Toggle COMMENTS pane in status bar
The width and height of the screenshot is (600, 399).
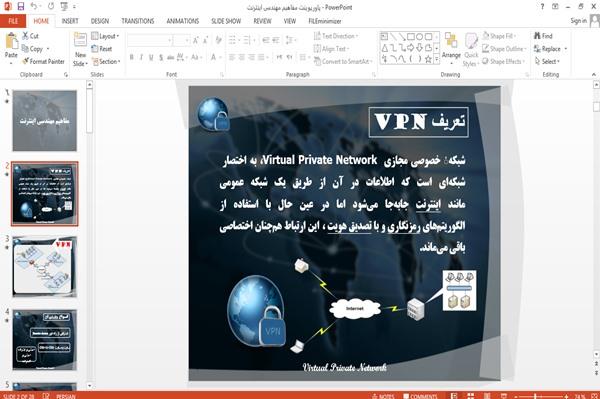[420, 396]
